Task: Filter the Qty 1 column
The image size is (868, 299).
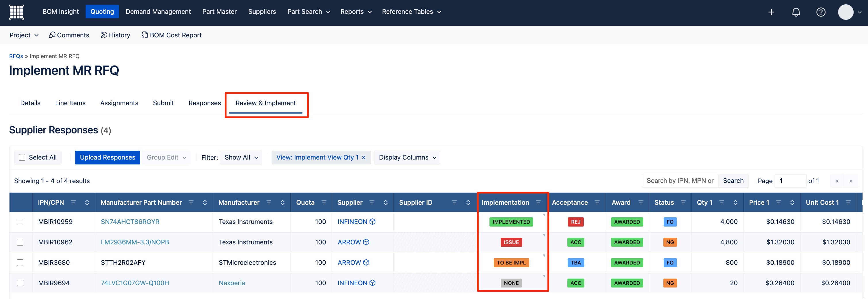Action: (722, 202)
